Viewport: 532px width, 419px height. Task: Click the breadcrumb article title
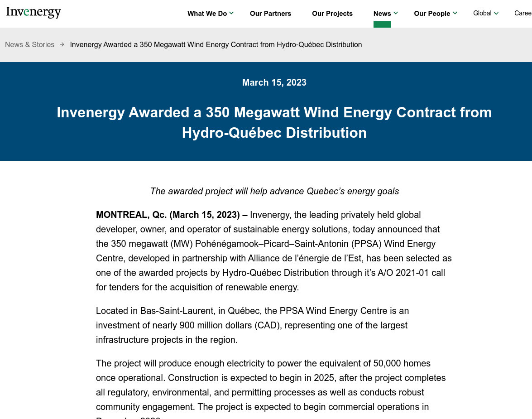click(216, 44)
